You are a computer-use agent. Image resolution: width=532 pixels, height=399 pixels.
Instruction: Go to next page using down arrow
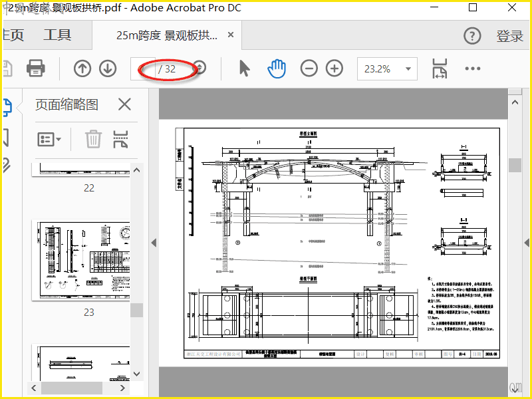[x=108, y=68]
